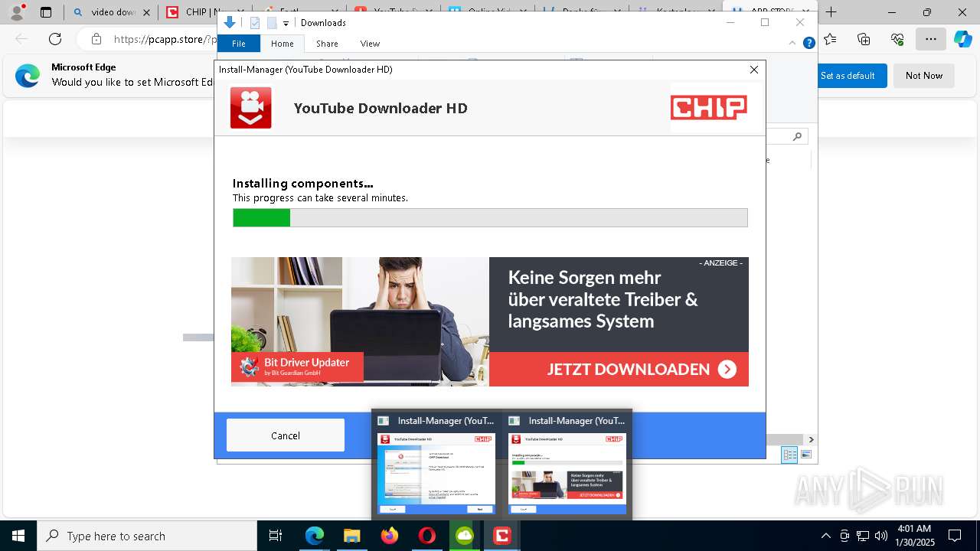980x551 pixels.
Task: Open the notifications center icon
Action: [x=955, y=536]
